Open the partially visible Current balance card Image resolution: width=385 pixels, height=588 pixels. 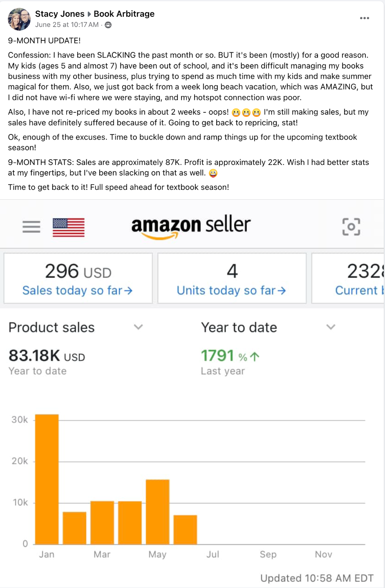pos(348,278)
